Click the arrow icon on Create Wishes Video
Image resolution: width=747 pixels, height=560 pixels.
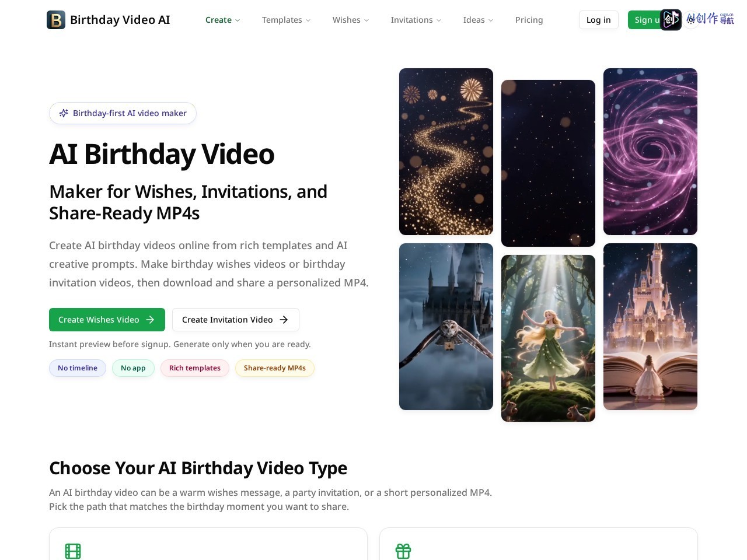coord(150,320)
